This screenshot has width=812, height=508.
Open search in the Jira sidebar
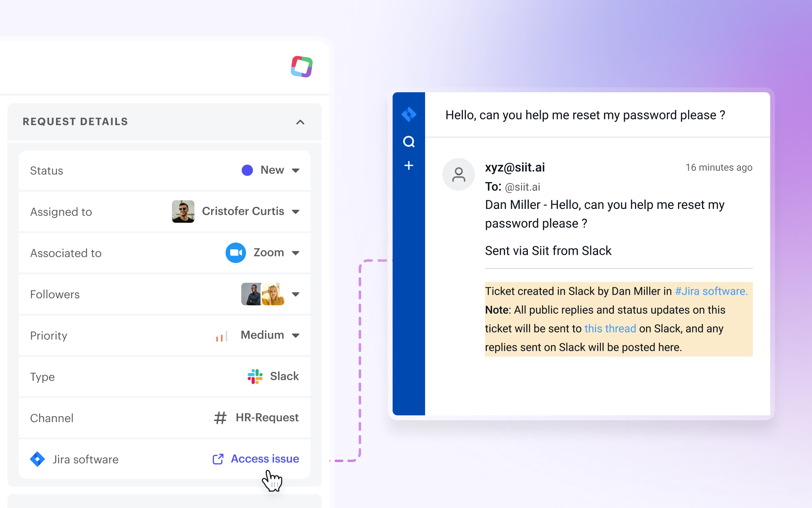pyautogui.click(x=409, y=141)
